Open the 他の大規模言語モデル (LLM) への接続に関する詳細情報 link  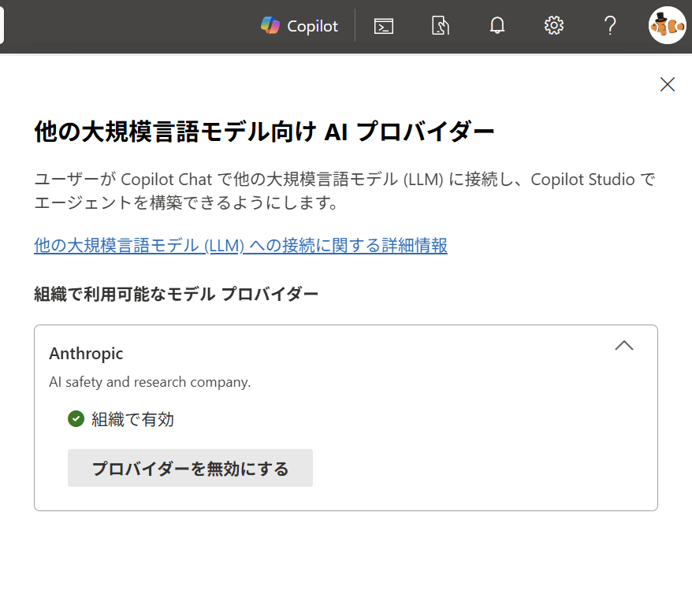pos(240,246)
